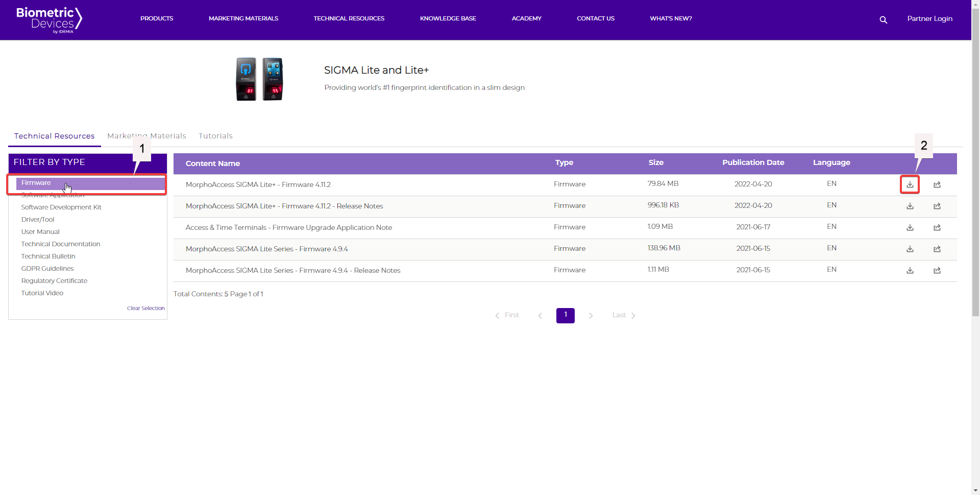Download MorphoAccess SIGMA Lite+ Firmware 4.11.2
Screen dimensions: 980x495
point(910,184)
